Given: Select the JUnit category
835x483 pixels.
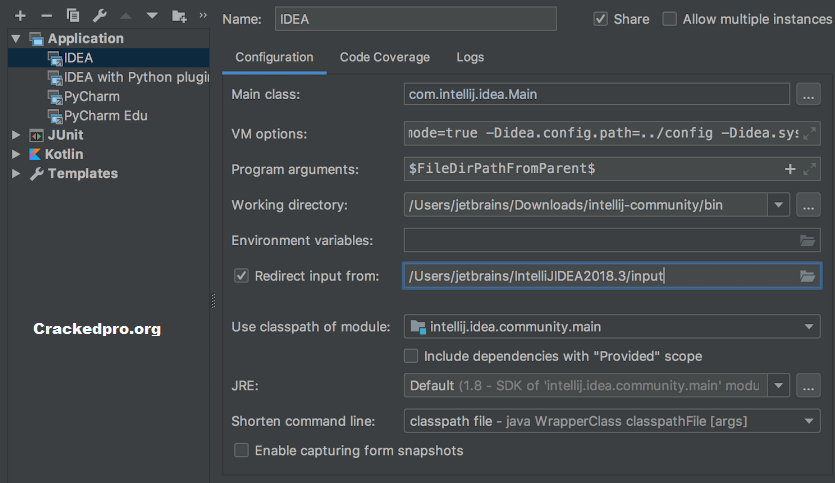Looking at the screenshot, I should pos(66,135).
